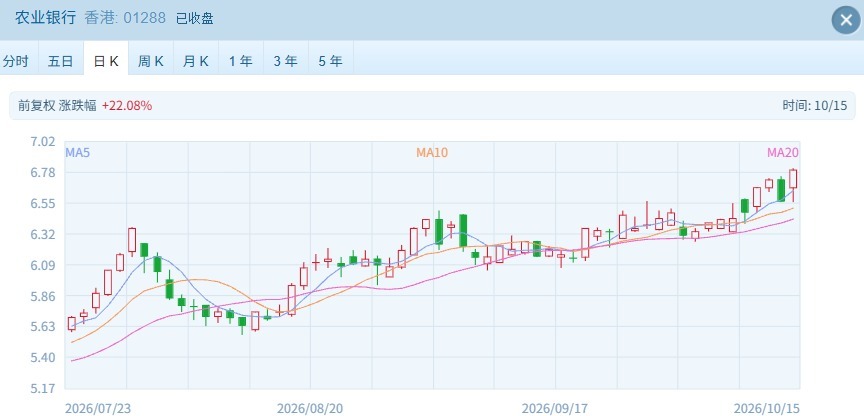Click the 2026/09/17 date axis label
The image size is (864, 416).
click(x=555, y=408)
